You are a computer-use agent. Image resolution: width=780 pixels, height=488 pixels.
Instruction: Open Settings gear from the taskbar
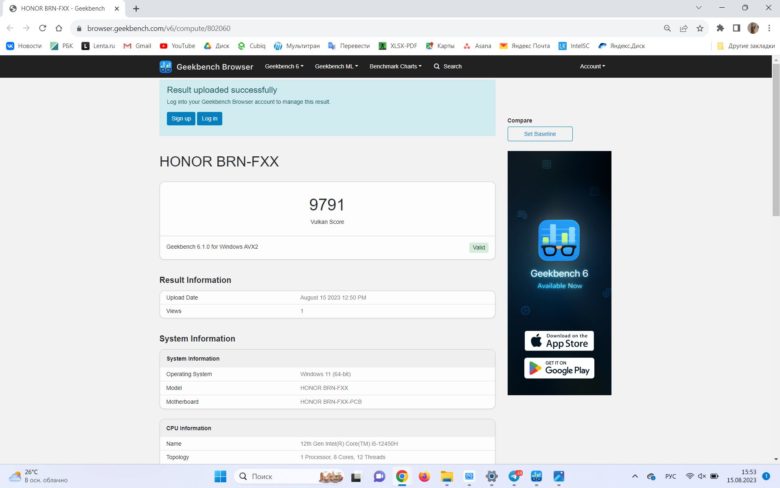click(x=491, y=477)
